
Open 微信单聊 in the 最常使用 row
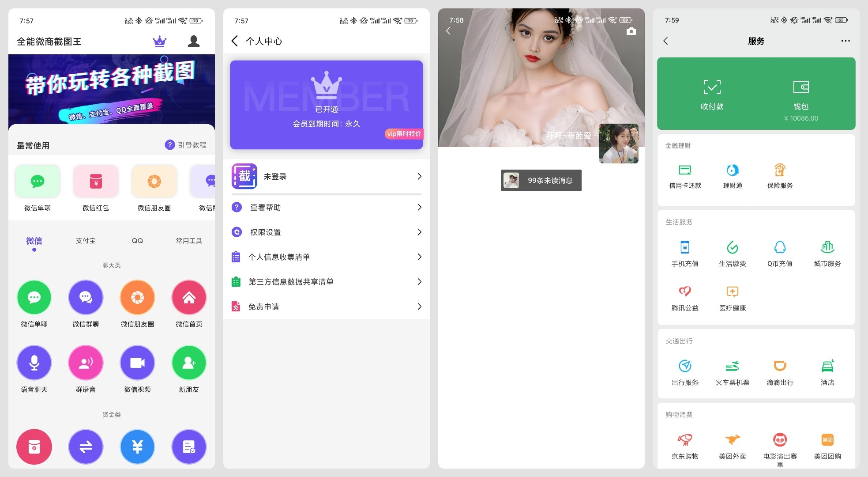[38, 188]
